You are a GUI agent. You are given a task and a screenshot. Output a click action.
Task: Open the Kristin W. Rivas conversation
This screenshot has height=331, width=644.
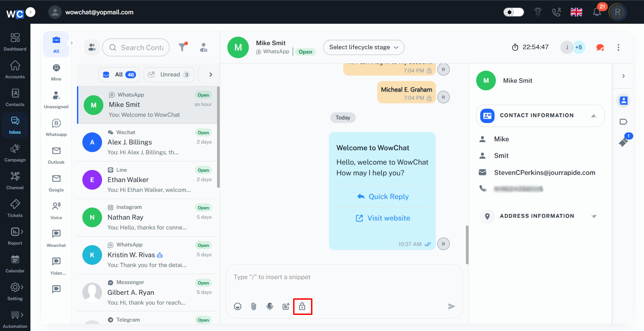click(147, 255)
